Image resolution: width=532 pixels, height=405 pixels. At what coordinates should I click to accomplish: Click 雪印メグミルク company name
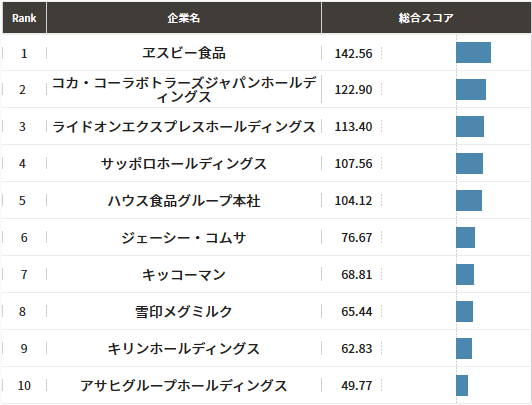184,312
